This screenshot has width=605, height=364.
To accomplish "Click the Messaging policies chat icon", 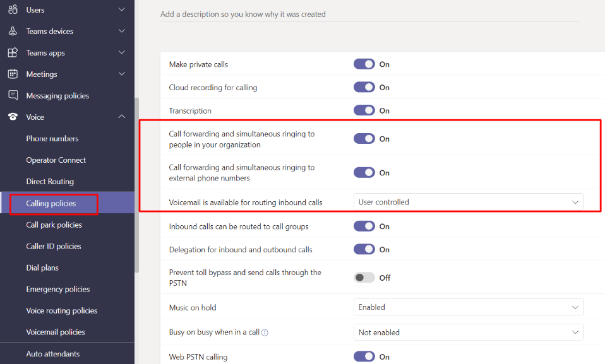I will [13, 95].
